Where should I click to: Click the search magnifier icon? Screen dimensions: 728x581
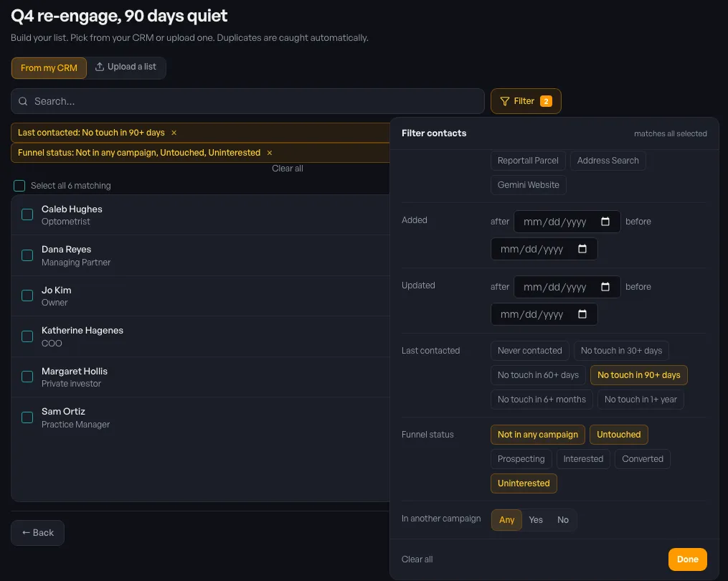click(x=23, y=101)
